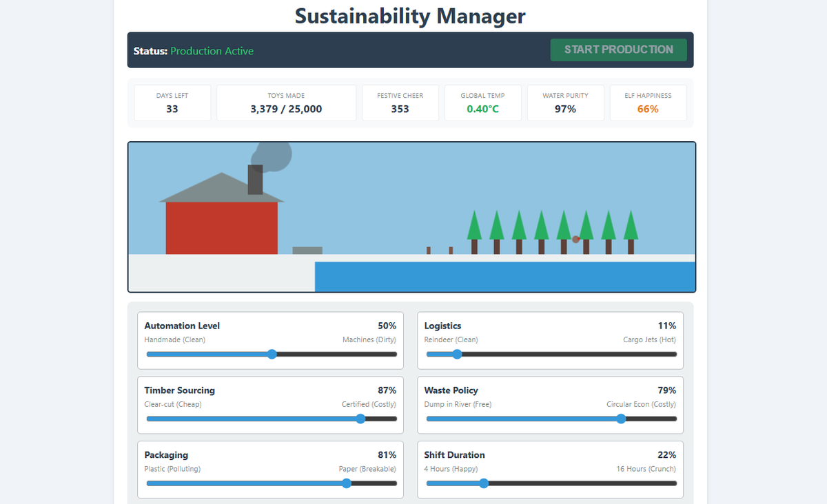Screen dimensions: 827x504
Task: Click the Timber Sourcing 87% value
Action: (387, 390)
